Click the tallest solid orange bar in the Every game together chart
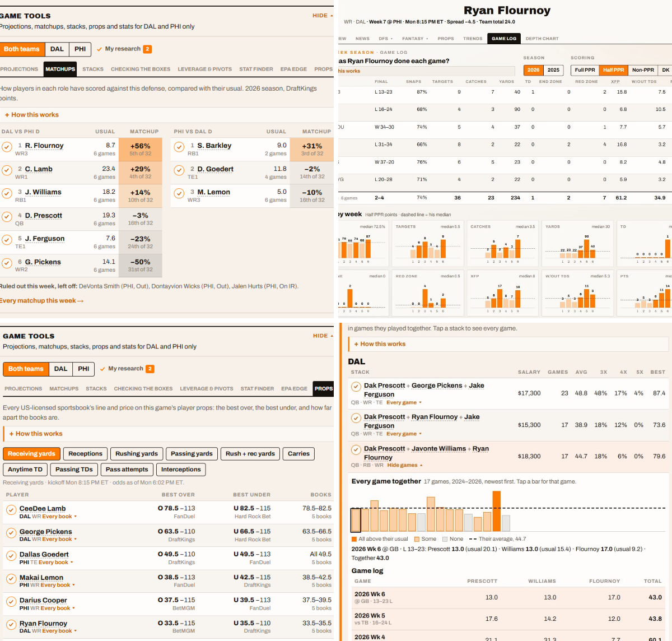 click(496, 511)
